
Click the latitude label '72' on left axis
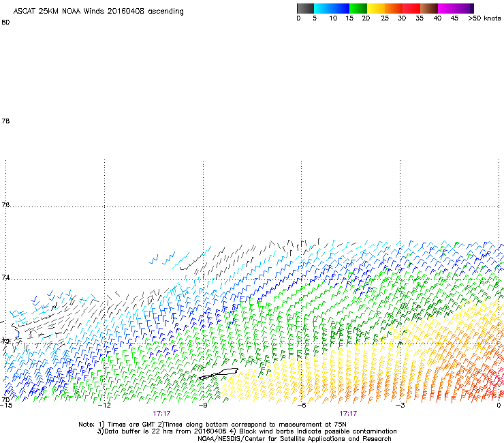click(x=5, y=341)
